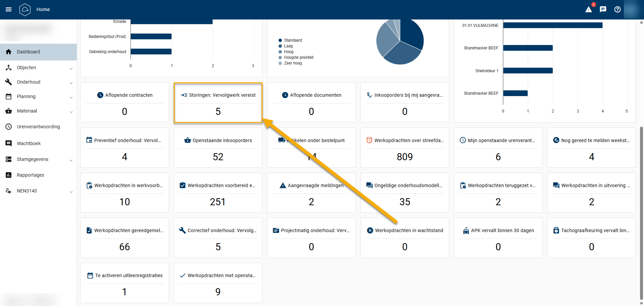
Task: Click the help question mark icon
Action: 618,9
